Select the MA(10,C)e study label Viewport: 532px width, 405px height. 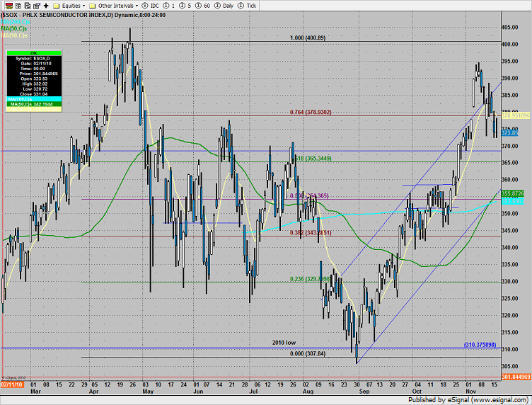tap(14, 35)
